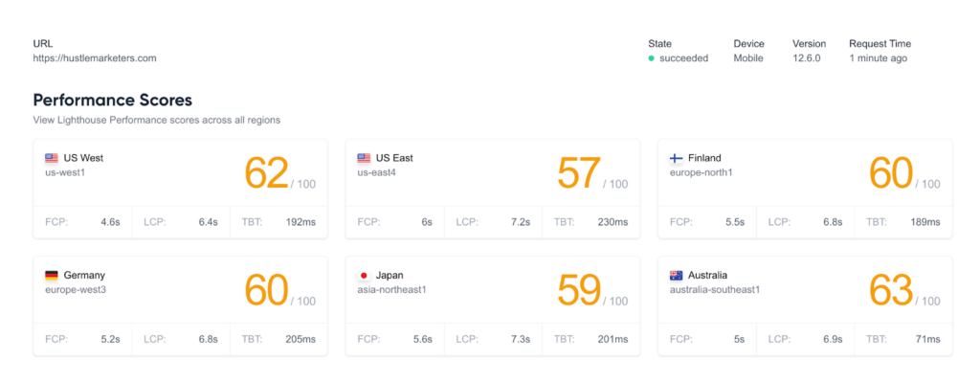Select the US West score of 62

pyautogui.click(x=265, y=173)
